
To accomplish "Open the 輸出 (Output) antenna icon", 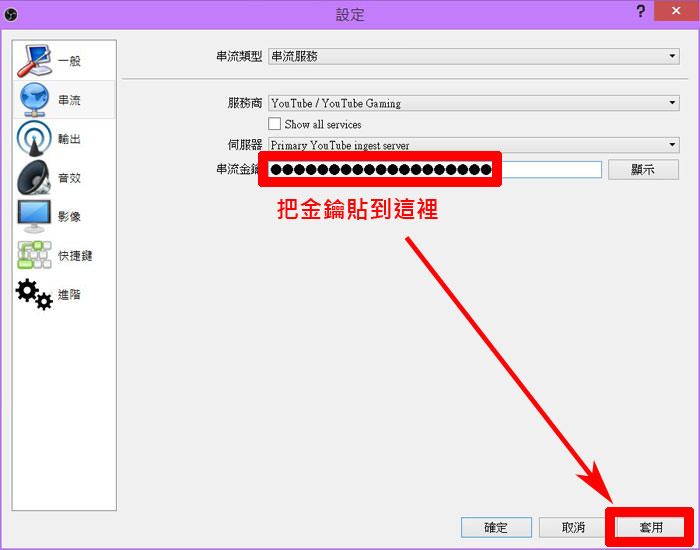I will pos(34,138).
